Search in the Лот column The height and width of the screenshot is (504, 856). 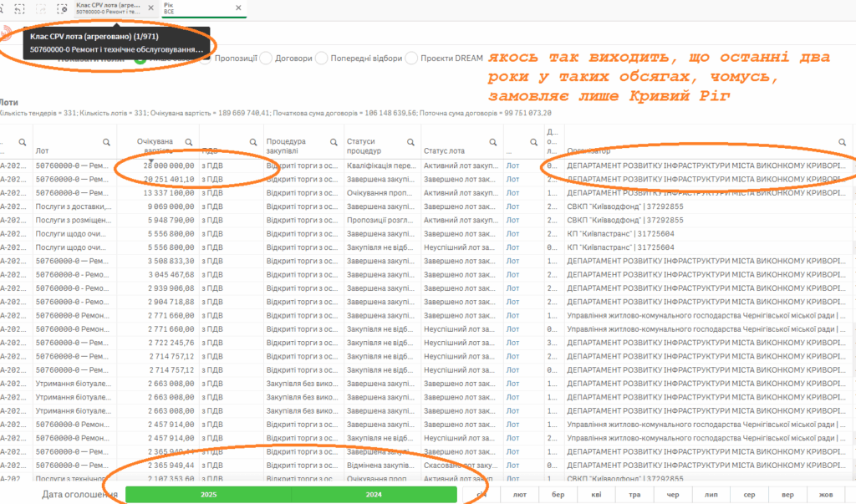coord(105,142)
